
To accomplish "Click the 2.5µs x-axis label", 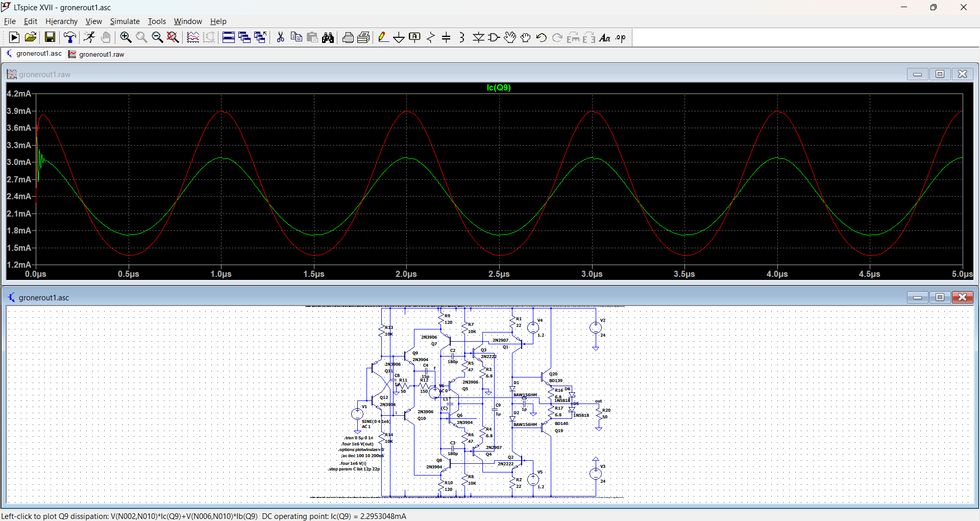I will (x=499, y=274).
